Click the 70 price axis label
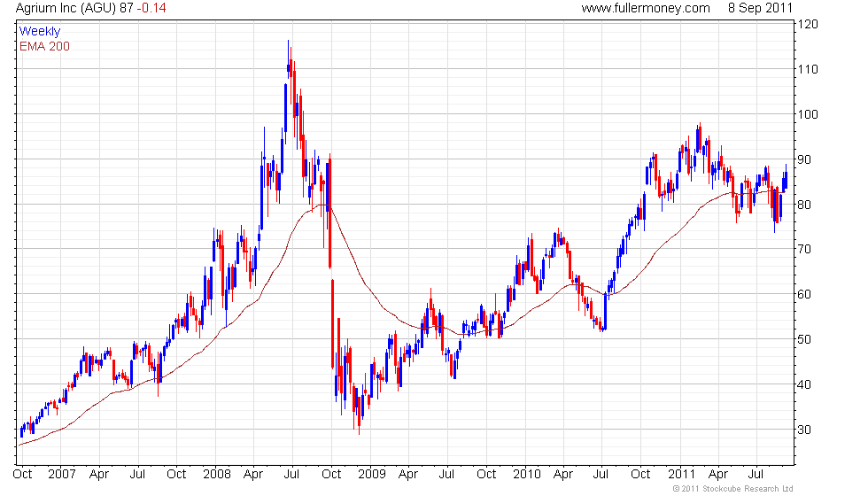This screenshot has height=496, width=868. 804,250
